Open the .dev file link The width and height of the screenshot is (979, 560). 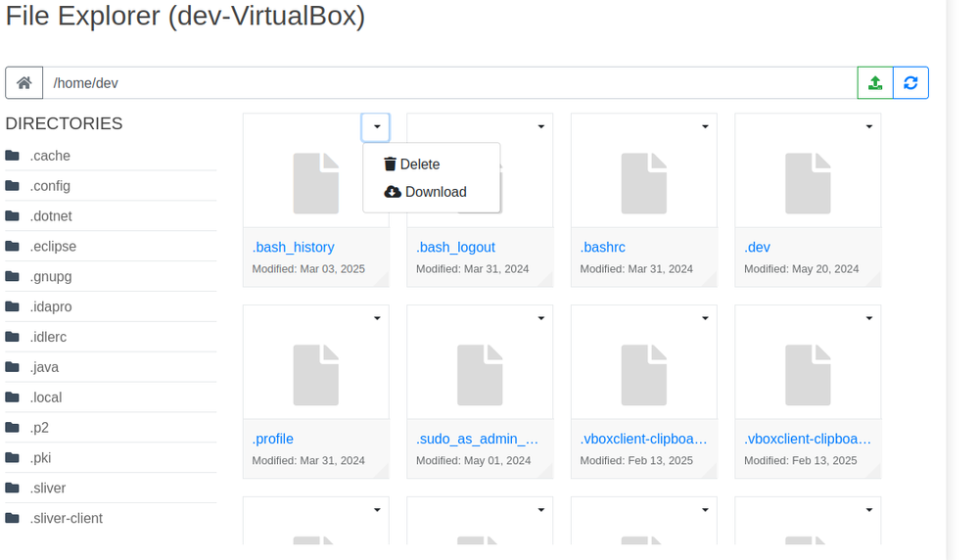pos(757,248)
